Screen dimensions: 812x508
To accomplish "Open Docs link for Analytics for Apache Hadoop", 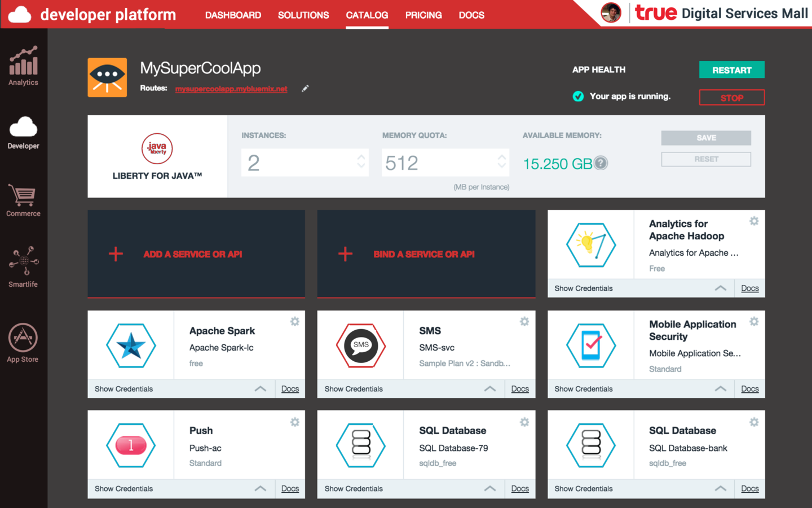I will (x=750, y=288).
